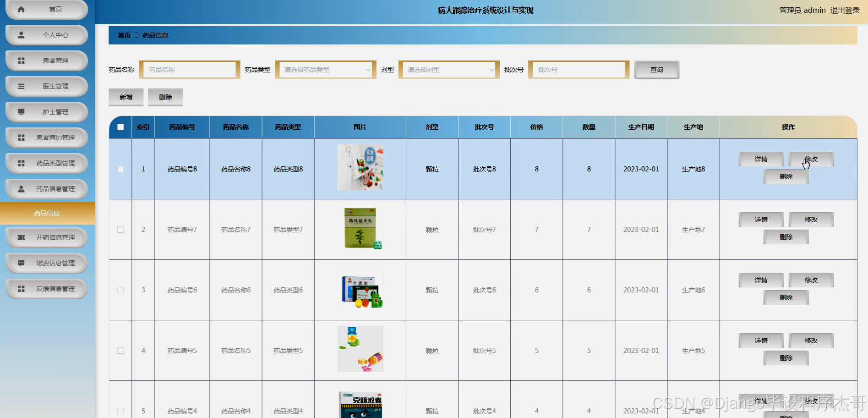Click the 删除 button above the table
868x418 pixels.
[165, 97]
